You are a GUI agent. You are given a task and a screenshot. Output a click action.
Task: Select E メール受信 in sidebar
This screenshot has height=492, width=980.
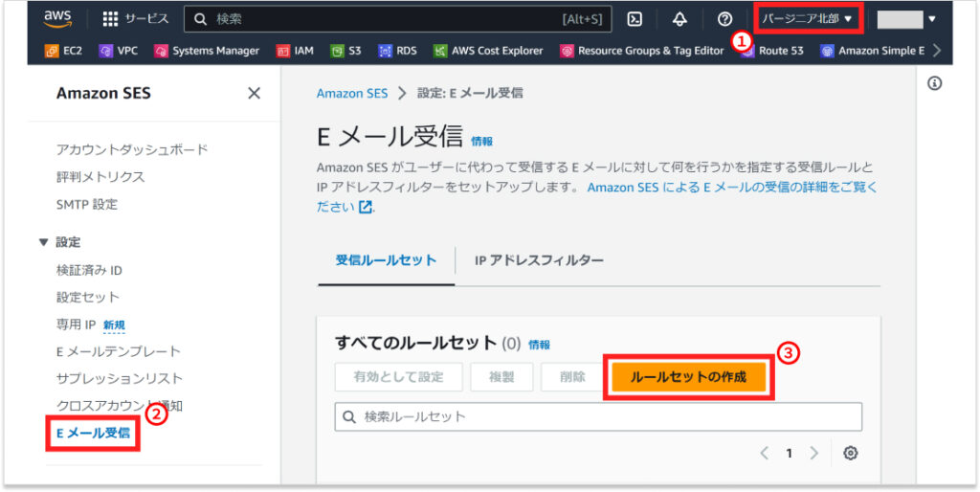pyautogui.click(x=93, y=432)
